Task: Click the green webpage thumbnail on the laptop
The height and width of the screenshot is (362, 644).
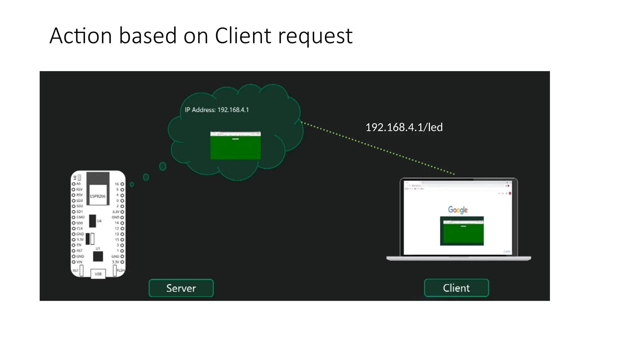Action: tap(462, 231)
